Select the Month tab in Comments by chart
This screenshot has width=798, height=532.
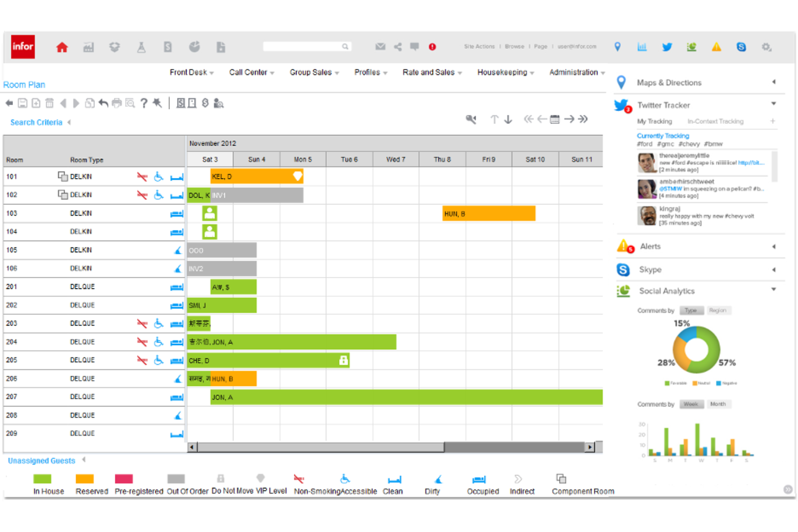tap(719, 404)
